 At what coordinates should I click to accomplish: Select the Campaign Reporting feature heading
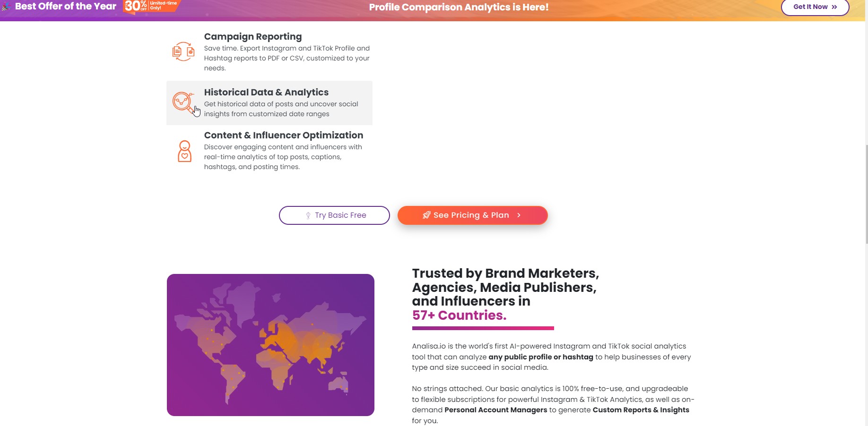pyautogui.click(x=253, y=36)
